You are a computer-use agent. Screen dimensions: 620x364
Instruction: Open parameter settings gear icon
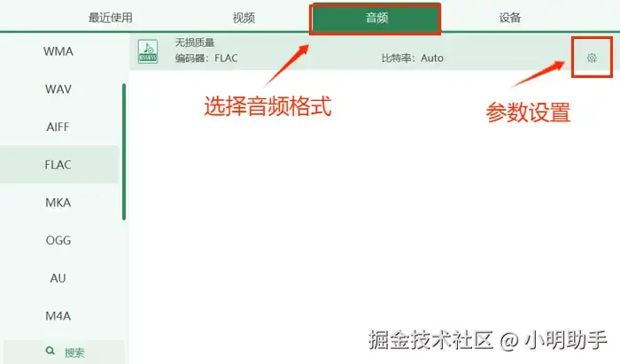[x=592, y=58]
